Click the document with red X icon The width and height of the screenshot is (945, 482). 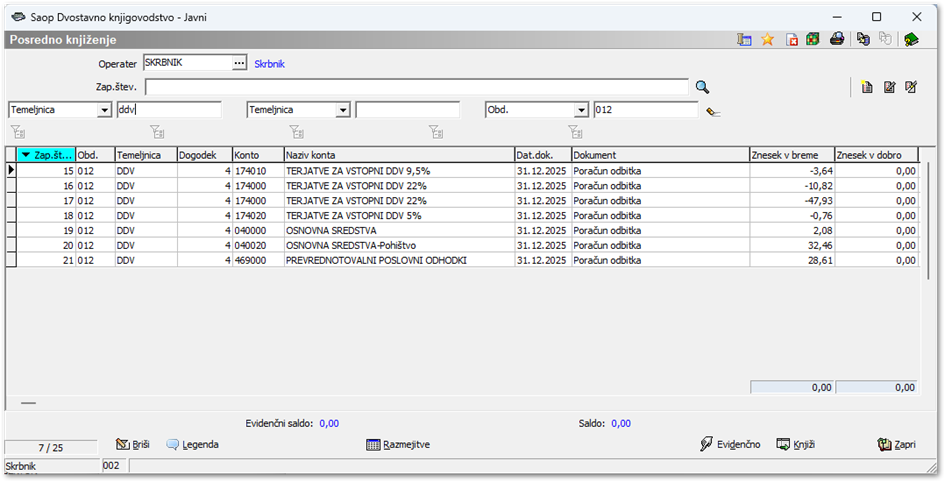click(792, 40)
